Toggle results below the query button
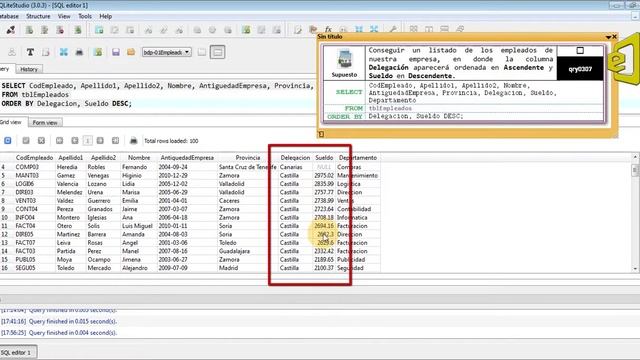Screen dimensions: 640x360 [x=218, y=52]
